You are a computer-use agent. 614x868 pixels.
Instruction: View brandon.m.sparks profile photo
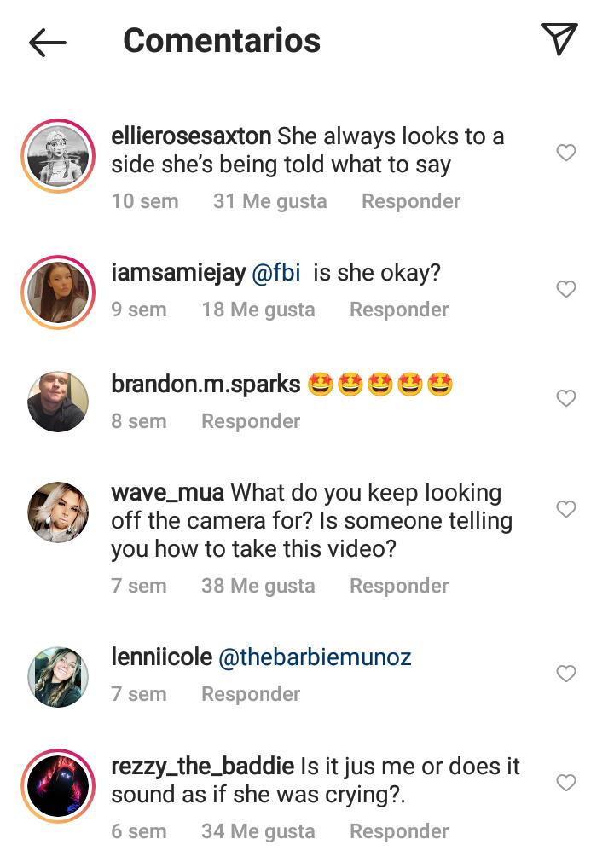point(58,402)
